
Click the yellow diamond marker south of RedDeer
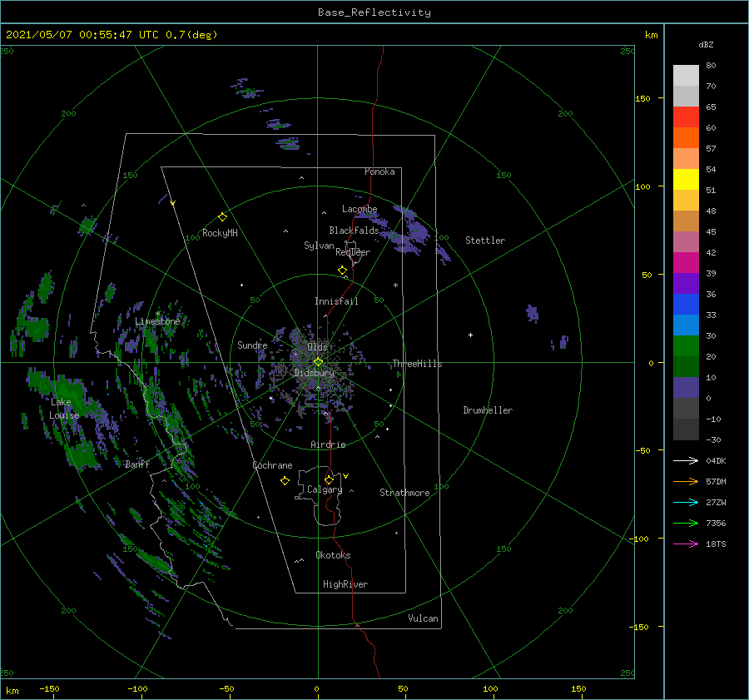tap(342, 271)
